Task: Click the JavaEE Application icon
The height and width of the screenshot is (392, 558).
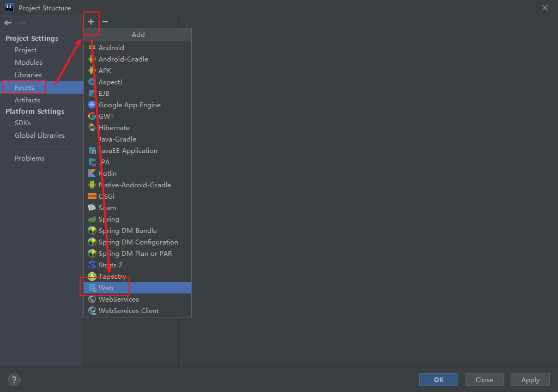Action: [92, 150]
